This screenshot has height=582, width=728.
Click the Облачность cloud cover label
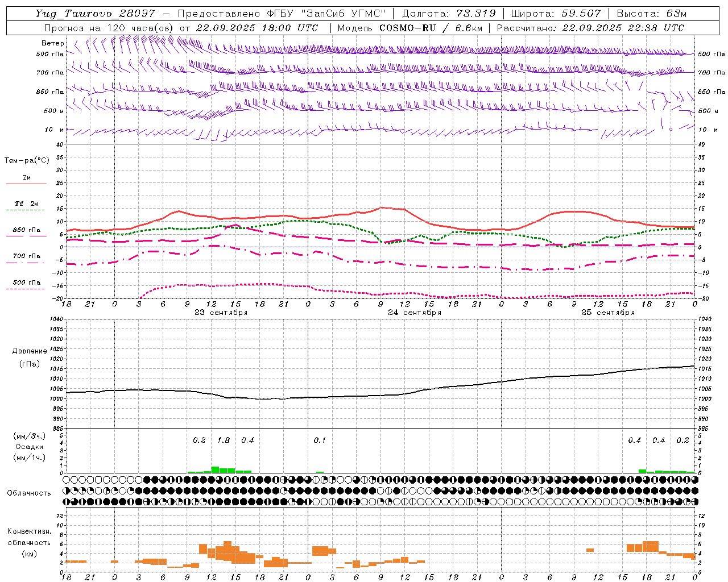pos(29,493)
